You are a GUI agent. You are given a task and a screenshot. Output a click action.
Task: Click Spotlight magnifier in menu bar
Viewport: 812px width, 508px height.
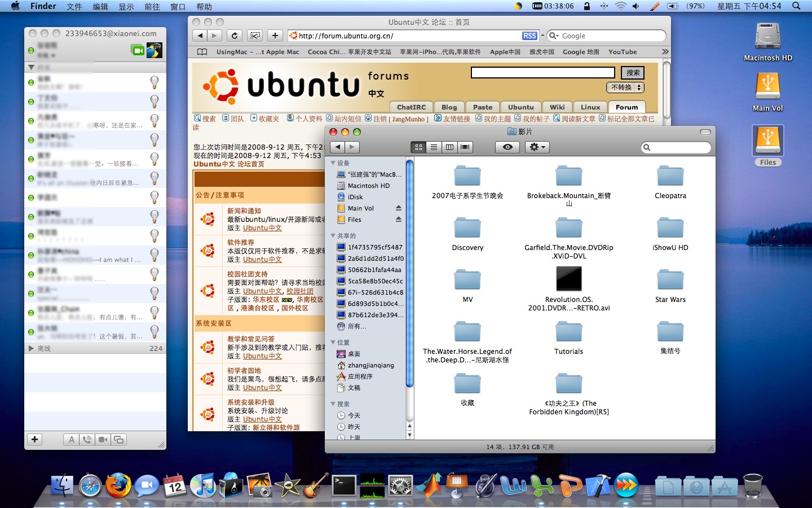(796, 6)
